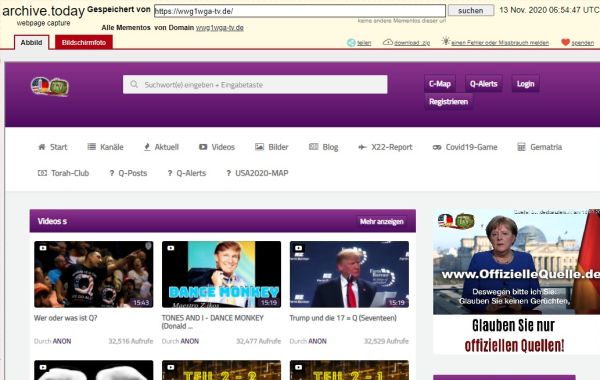600x380 pixels.
Task: Click the Registrieren button
Action: click(448, 102)
